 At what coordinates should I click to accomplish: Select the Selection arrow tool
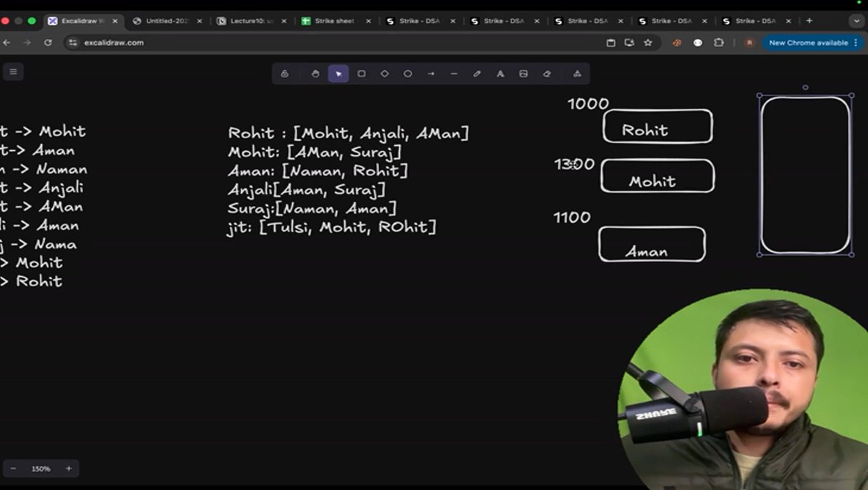tap(339, 74)
